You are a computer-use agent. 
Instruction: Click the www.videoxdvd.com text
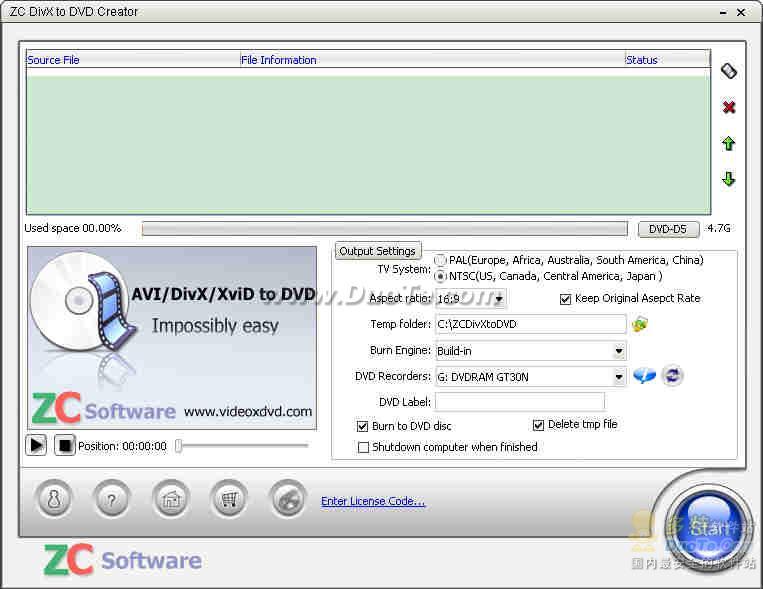tap(248, 412)
